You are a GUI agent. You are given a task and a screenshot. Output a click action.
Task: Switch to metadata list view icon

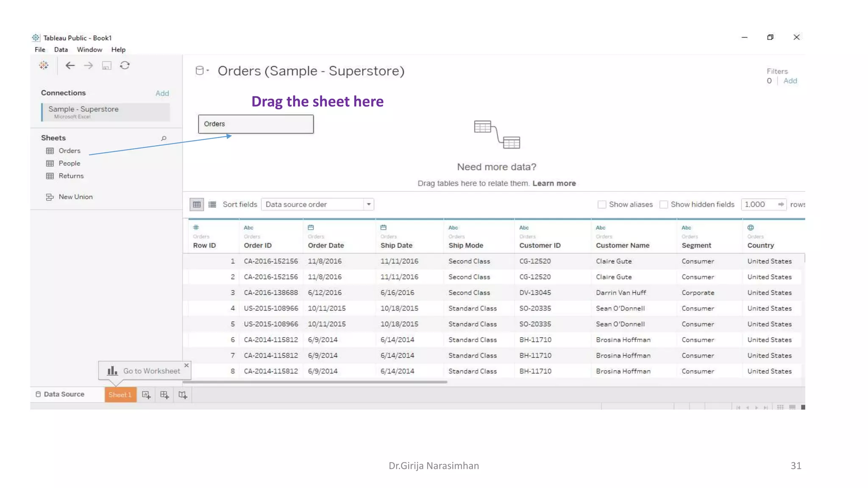[x=212, y=205]
